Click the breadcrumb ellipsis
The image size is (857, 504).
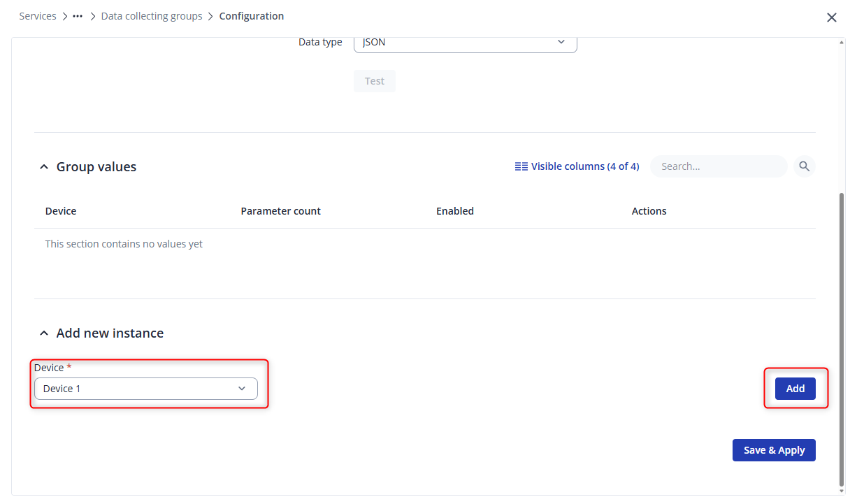click(78, 16)
